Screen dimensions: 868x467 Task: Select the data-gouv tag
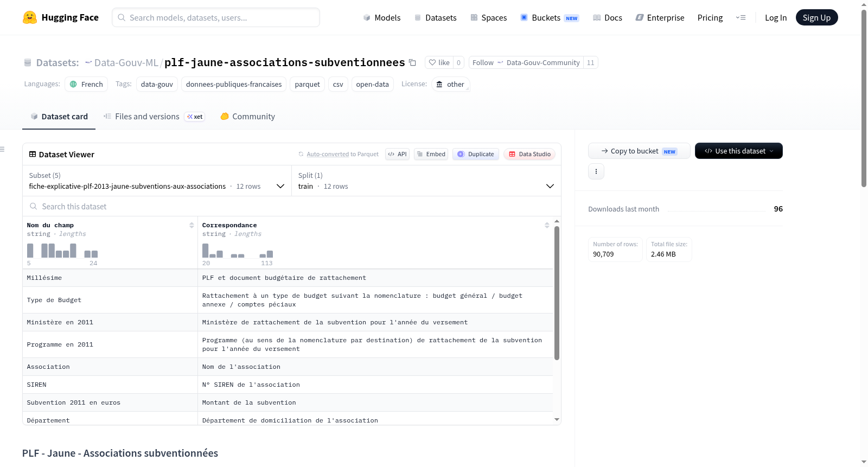click(x=157, y=84)
